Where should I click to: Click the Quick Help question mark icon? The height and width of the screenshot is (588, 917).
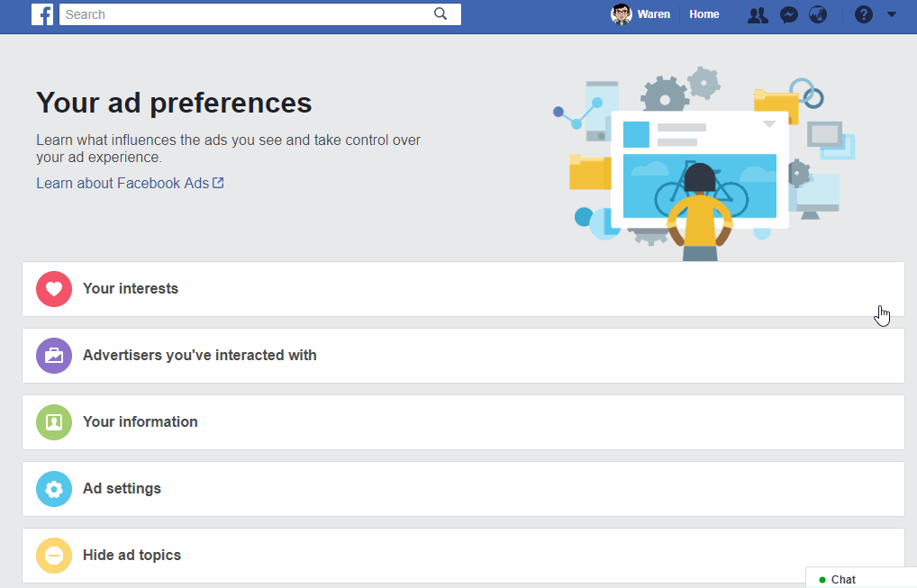click(863, 14)
